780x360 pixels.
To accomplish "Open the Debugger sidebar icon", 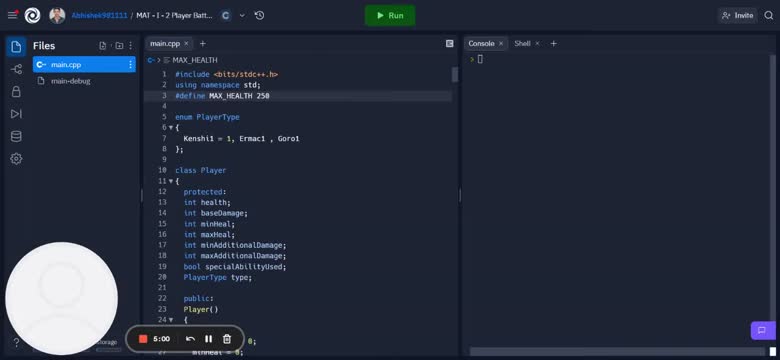I will pyautogui.click(x=16, y=114).
